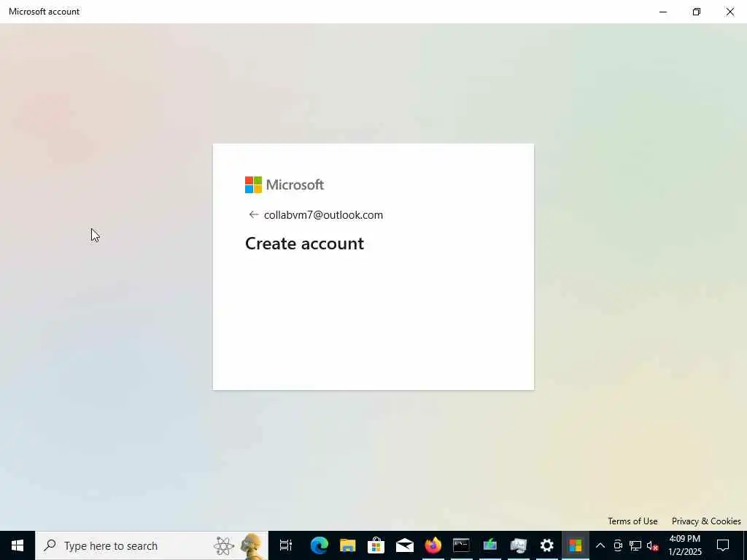This screenshot has width=747, height=560.
Task: Open Microsoft Store from the taskbar
Action: 376,545
